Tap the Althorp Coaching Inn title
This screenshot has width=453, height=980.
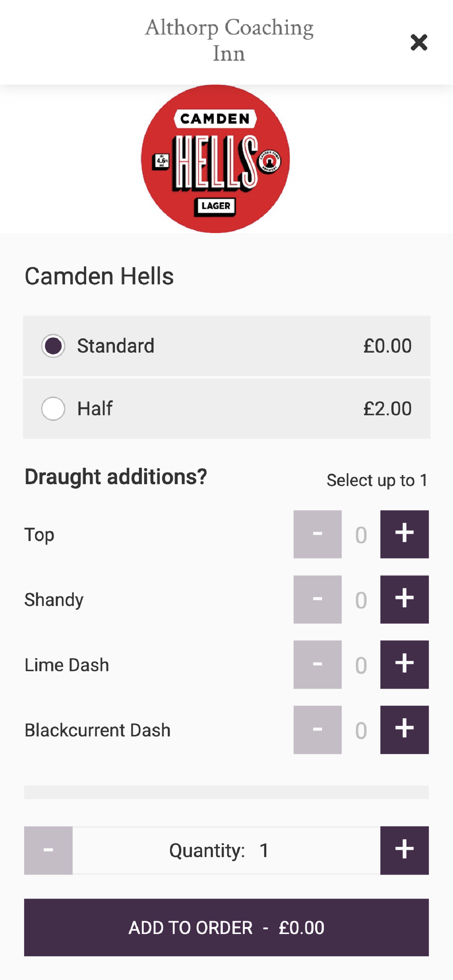pos(229,40)
